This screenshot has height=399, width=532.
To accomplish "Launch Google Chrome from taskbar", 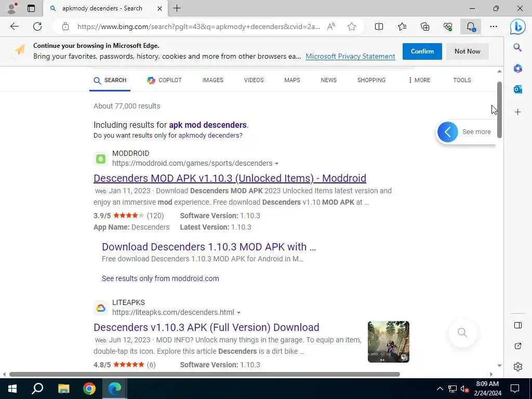I will click(89, 389).
